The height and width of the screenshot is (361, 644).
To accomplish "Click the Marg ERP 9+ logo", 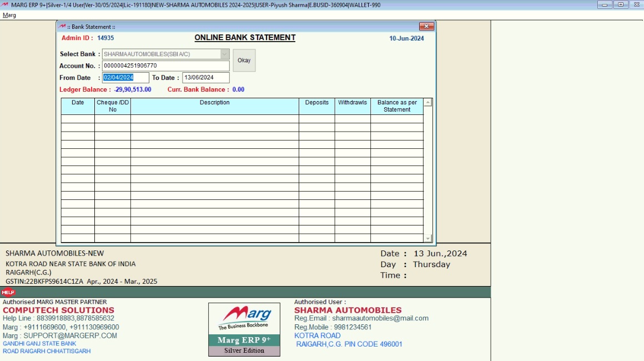I will pos(244,329).
